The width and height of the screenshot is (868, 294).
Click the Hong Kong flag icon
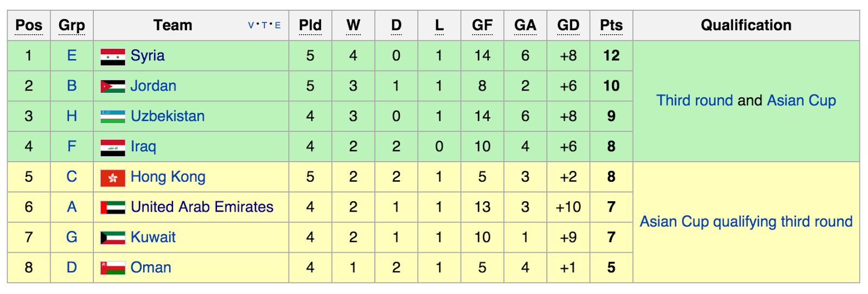click(x=113, y=177)
